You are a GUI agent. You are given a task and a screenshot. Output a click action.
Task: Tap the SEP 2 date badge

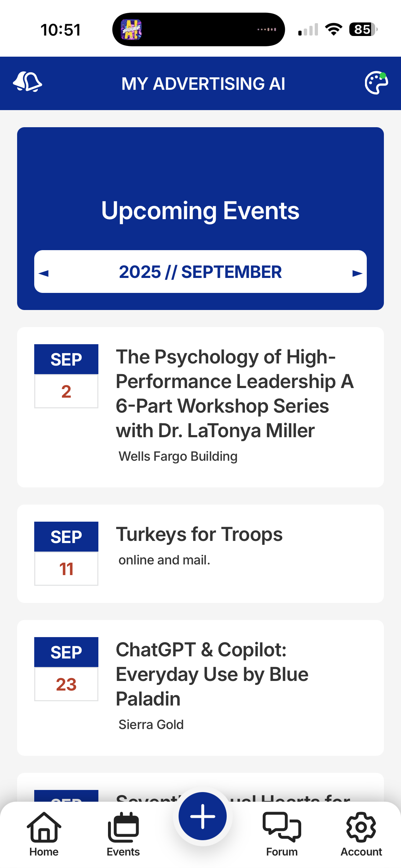tap(66, 376)
